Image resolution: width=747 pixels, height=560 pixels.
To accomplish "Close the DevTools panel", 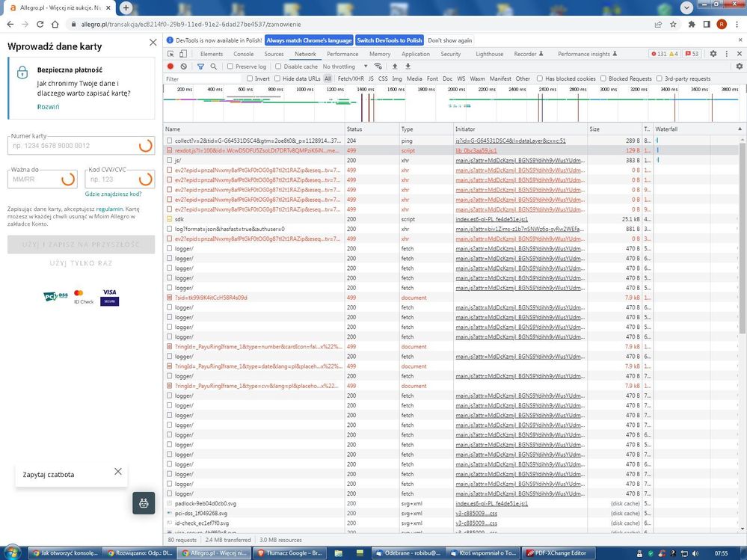I will (740, 54).
